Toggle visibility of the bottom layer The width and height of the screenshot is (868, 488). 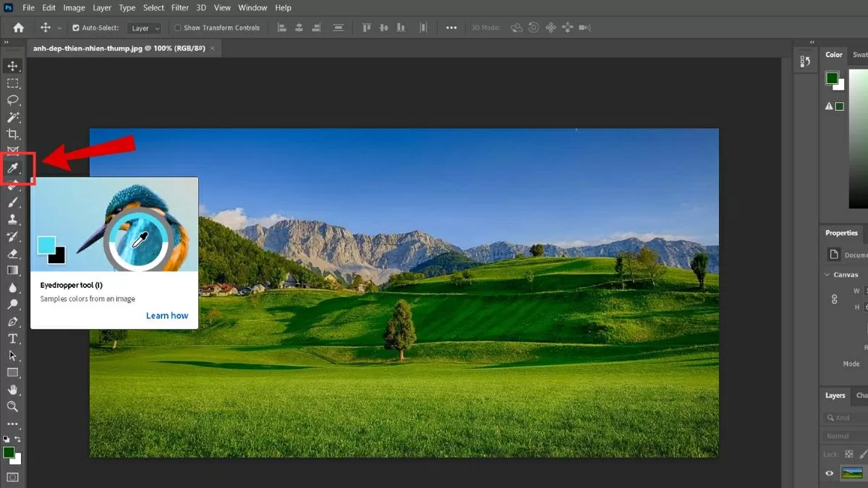click(829, 473)
